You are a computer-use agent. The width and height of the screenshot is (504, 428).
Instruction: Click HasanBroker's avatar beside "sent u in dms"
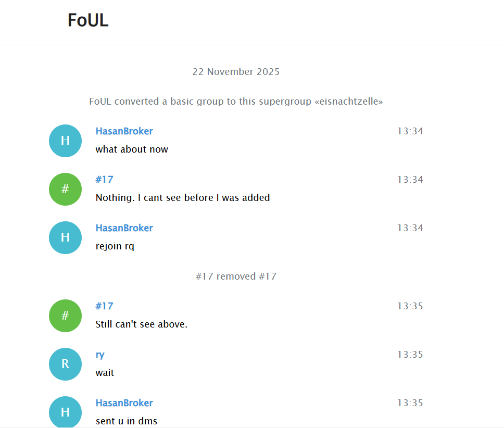65,412
